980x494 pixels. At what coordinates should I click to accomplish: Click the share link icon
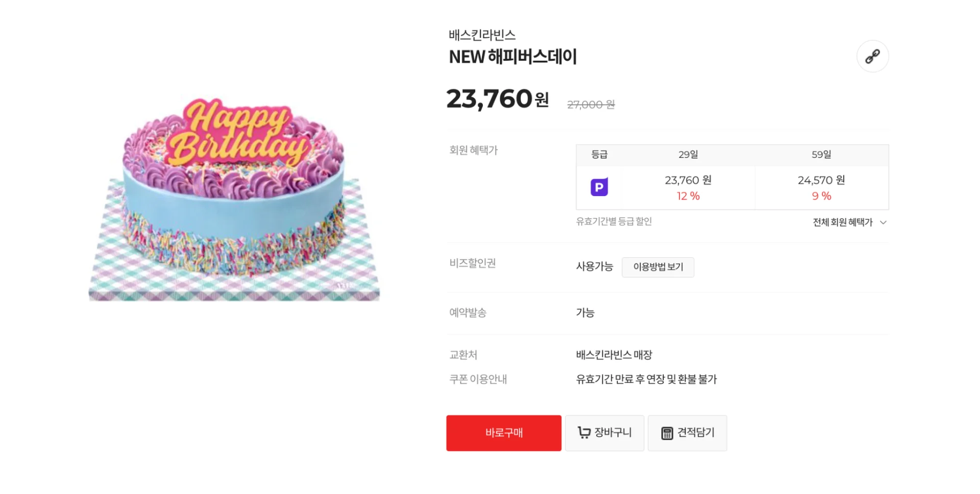click(x=872, y=56)
